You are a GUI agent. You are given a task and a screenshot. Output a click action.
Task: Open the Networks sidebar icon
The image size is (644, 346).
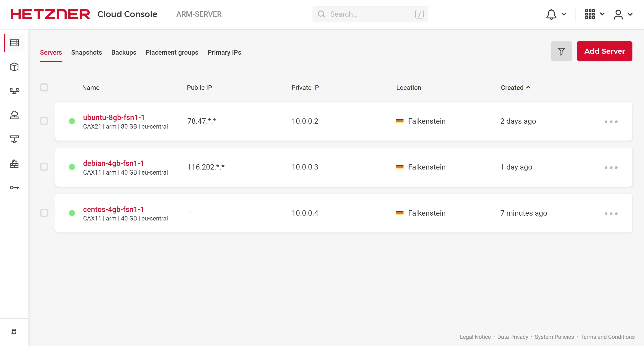coord(14,139)
